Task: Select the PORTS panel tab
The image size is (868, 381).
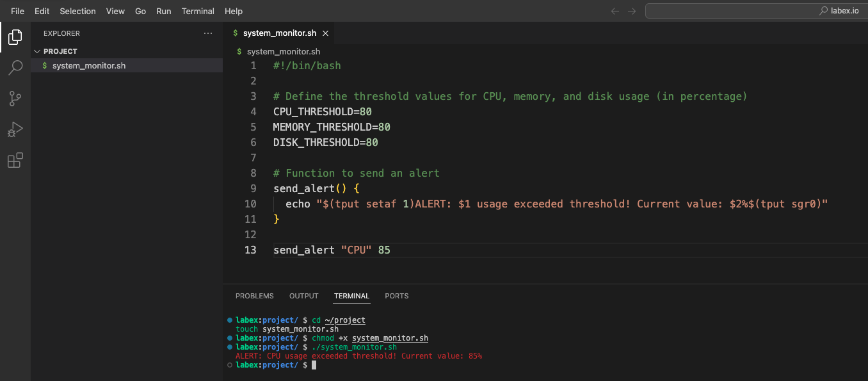Action: 396,296
